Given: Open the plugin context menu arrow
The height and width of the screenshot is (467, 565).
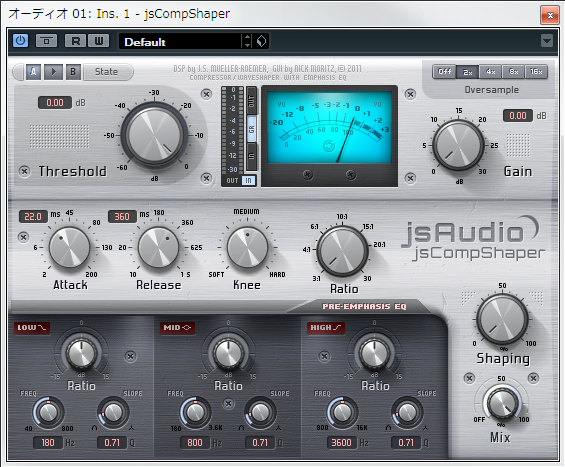Looking at the screenshot, I should click(547, 41).
